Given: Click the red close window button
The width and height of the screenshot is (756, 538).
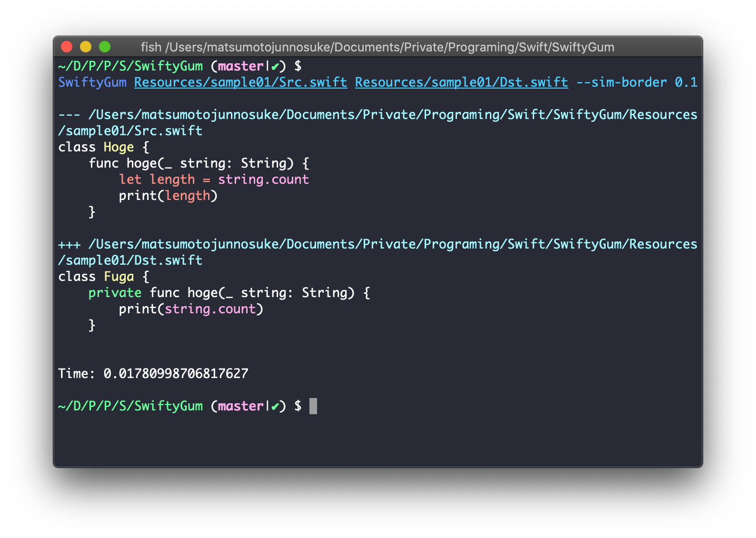Looking at the screenshot, I should [x=67, y=47].
